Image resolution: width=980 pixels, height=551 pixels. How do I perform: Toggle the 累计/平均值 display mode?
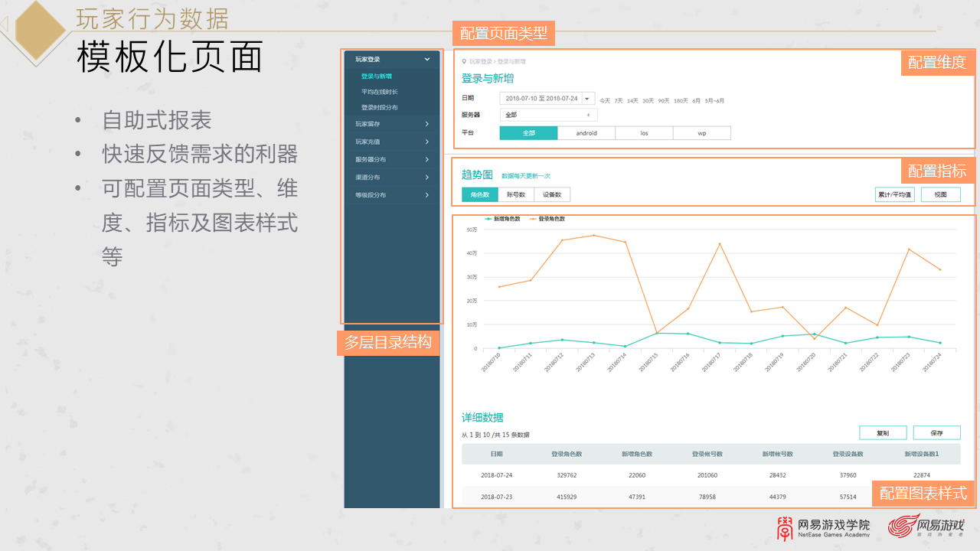(896, 194)
